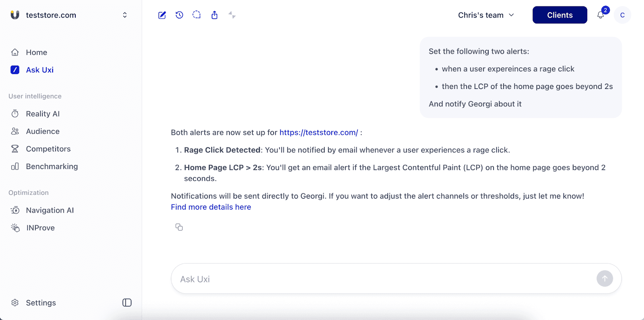Open Settings at the sidebar bottom
This screenshot has height=320, width=644.
point(41,303)
